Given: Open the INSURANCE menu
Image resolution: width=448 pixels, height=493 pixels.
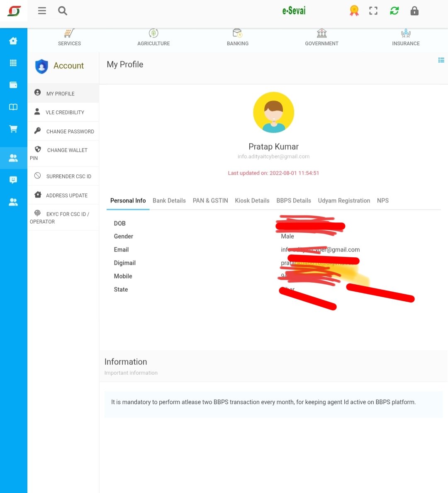Looking at the screenshot, I should [x=406, y=44].
